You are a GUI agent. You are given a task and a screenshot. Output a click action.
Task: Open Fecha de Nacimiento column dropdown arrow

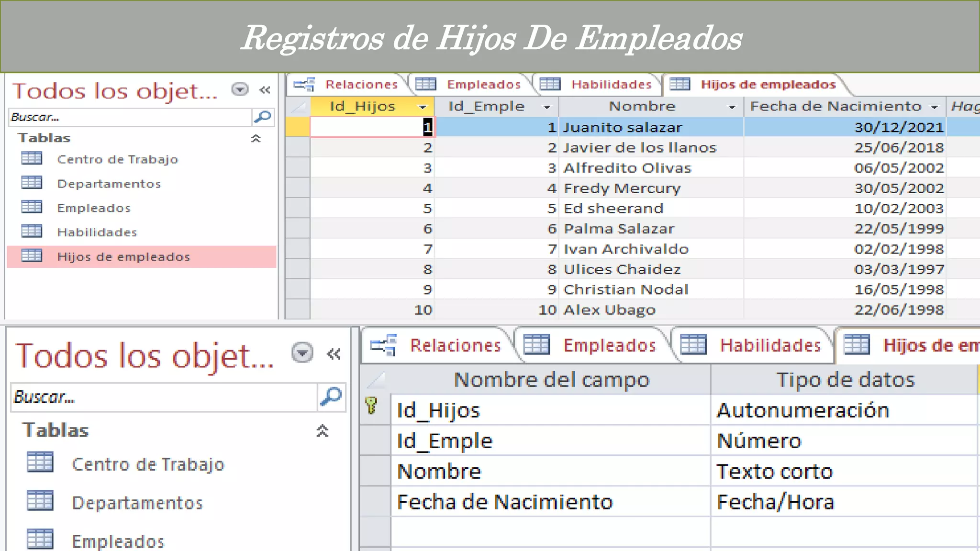click(935, 107)
